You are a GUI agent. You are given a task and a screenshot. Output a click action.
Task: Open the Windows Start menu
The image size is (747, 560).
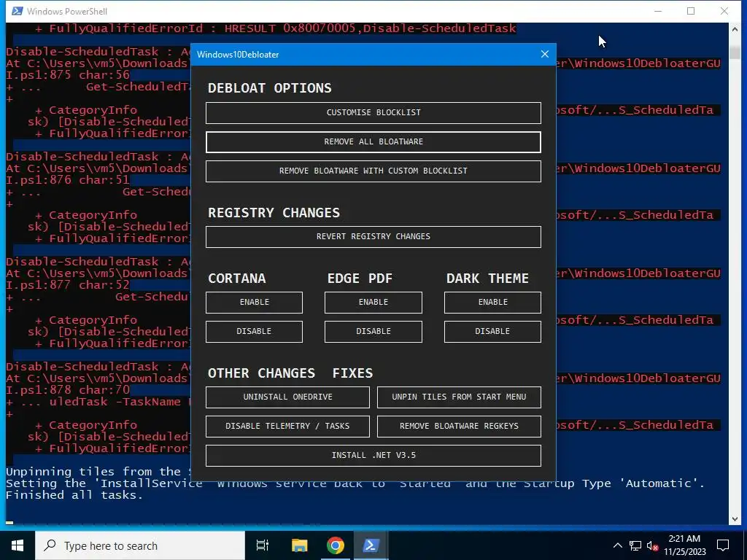coord(18,545)
